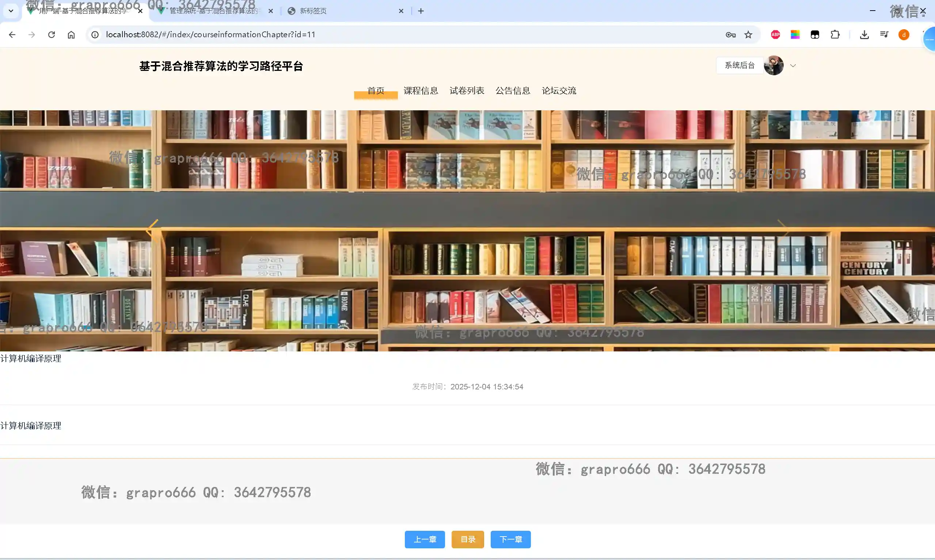Go to 系统后台 button
Image resolution: width=935 pixels, height=560 pixels.
(739, 66)
